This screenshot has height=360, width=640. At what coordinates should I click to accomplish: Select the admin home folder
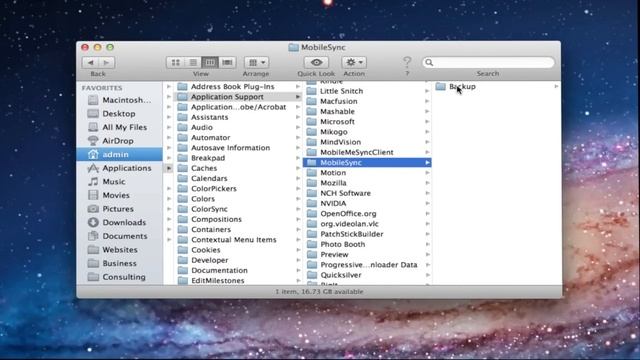[120, 154]
